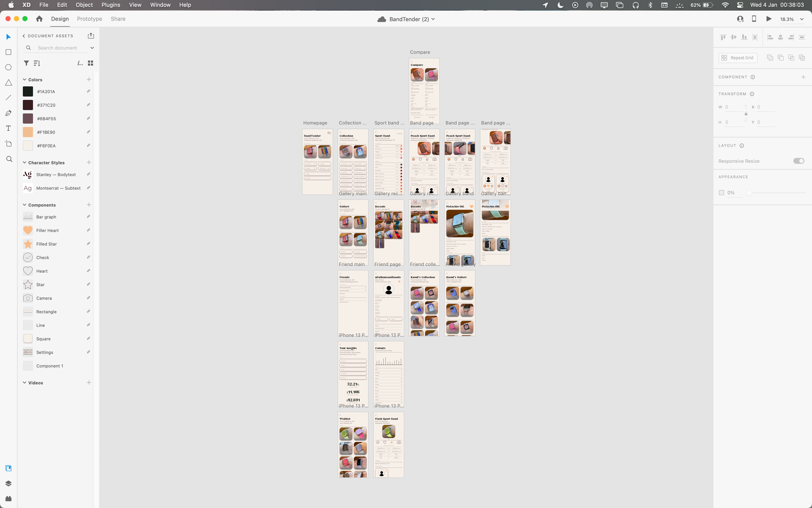
Task: Switch to the Share tab
Action: [x=118, y=19]
